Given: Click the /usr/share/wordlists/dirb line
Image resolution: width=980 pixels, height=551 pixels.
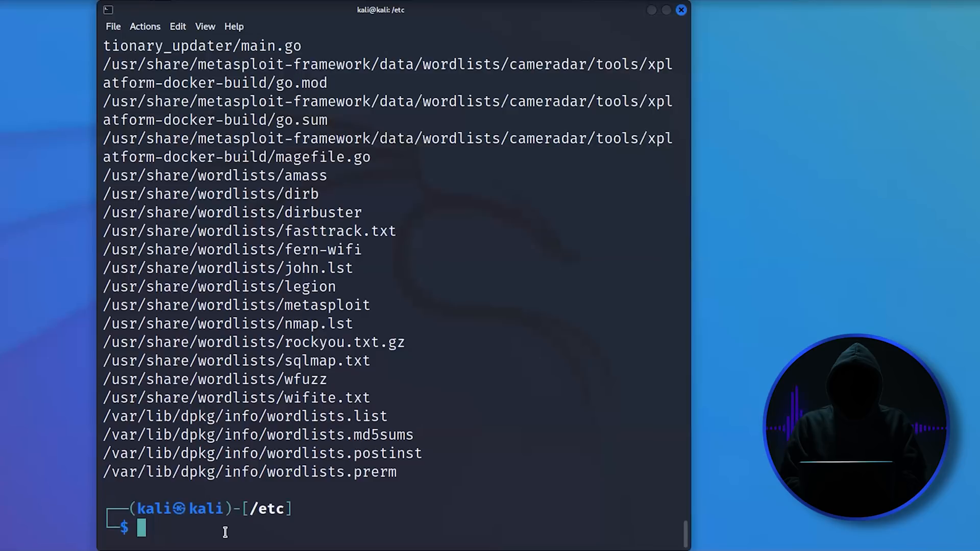Looking at the screenshot, I should point(211,194).
